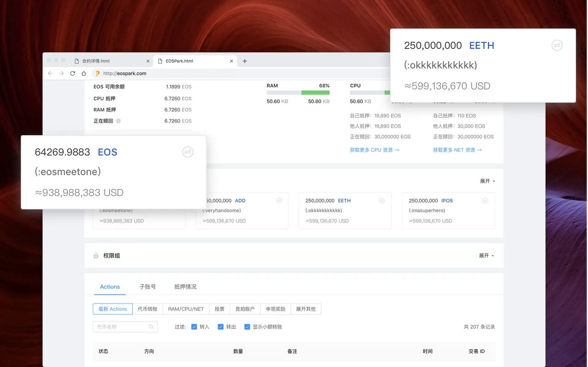Click the 数量 column header
This screenshot has height=367, width=588.
pyautogui.click(x=238, y=351)
